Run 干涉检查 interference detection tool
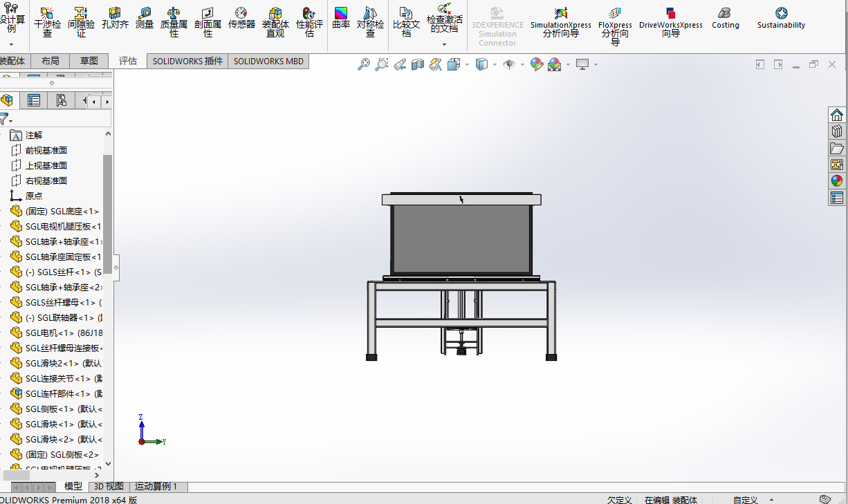Image resolution: width=848 pixels, height=504 pixels. (47, 22)
